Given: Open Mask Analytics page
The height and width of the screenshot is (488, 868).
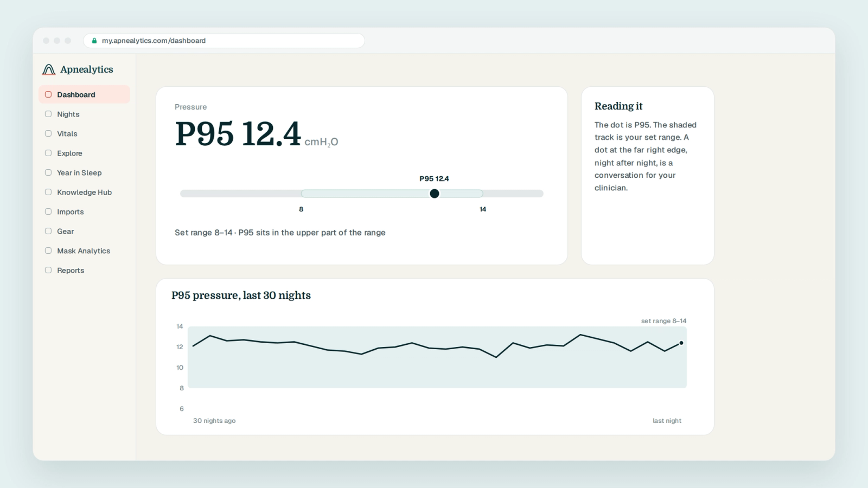Looking at the screenshot, I should click(84, 251).
